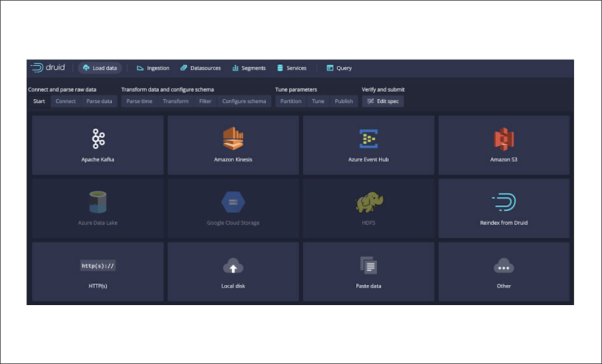This screenshot has width=602, height=364.
Task: Click the Segments chart icon
Action: pyautogui.click(x=235, y=68)
